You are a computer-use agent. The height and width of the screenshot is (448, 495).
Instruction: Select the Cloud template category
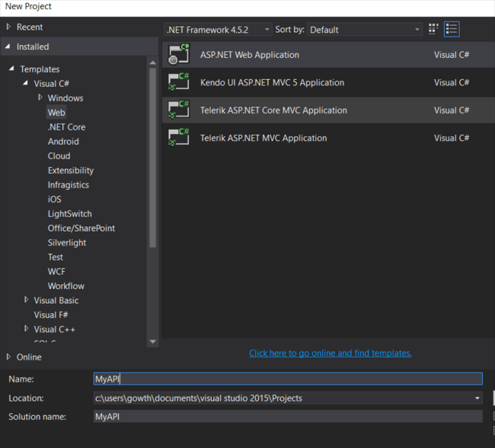pyautogui.click(x=59, y=156)
